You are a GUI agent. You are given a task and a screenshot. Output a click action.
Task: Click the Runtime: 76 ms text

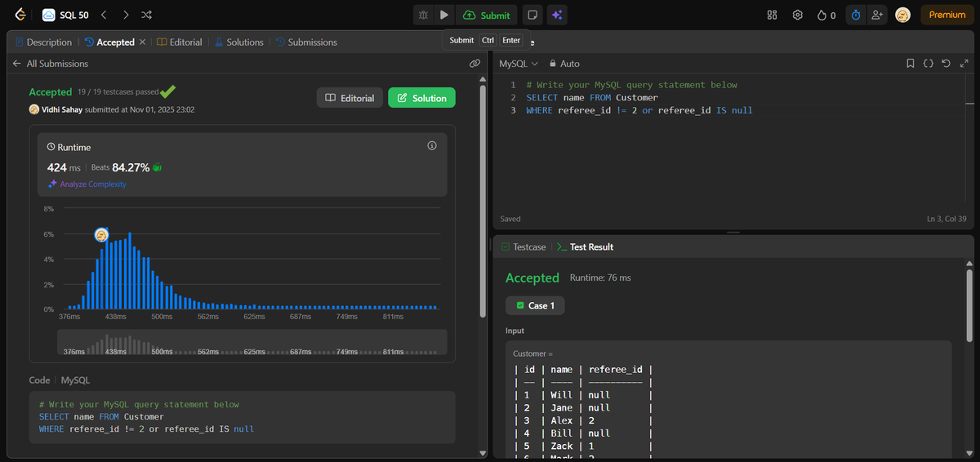coord(600,278)
